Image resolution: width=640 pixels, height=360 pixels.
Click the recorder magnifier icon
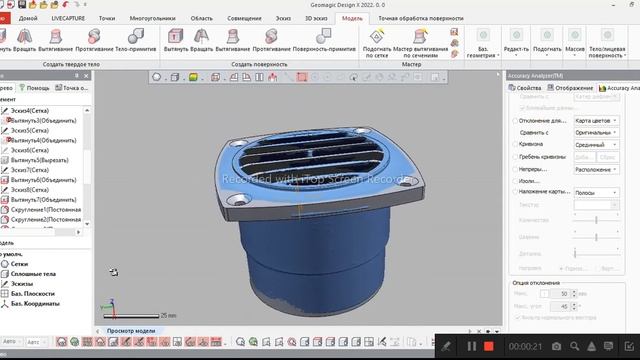click(x=574, y=347)
